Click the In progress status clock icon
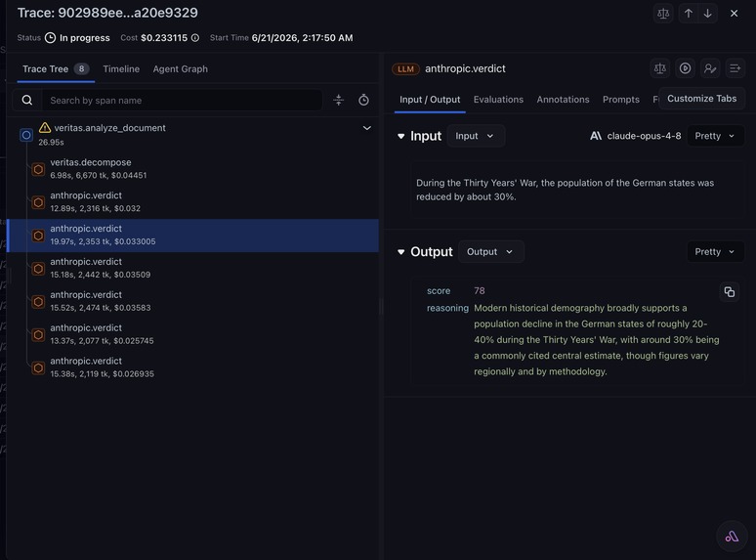The image size is (756, 560). click(50, 37)
